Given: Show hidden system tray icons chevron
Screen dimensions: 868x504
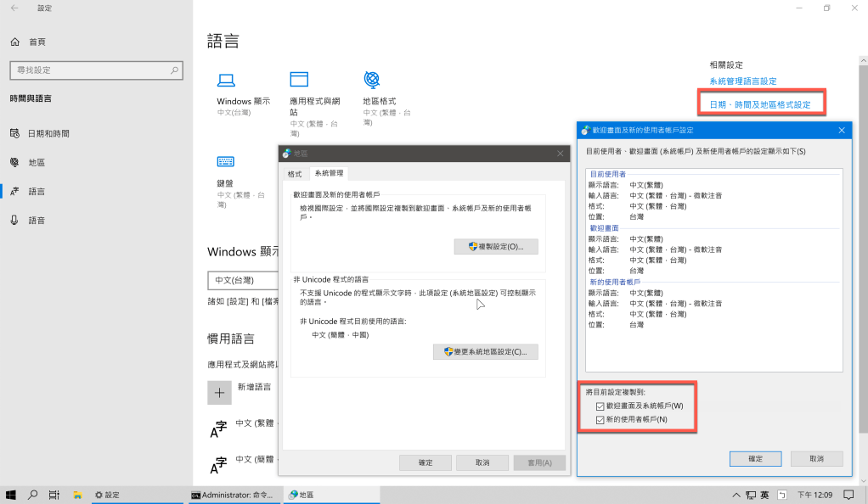Looking at the screenshot, I should [736, 496].
